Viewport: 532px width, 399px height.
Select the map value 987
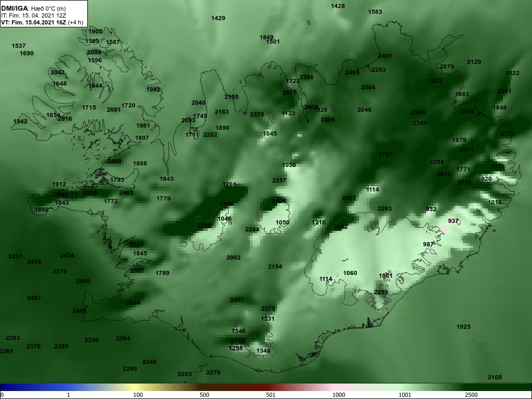[x=428, y=244]
